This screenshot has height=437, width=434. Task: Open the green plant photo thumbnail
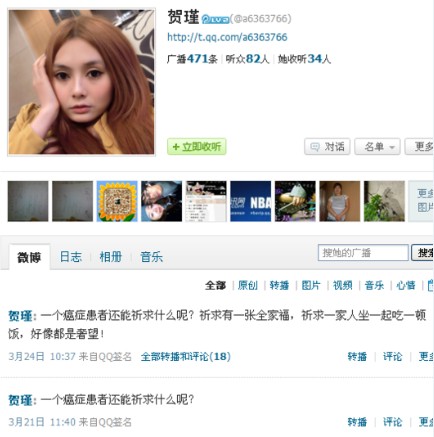point(384,201)
